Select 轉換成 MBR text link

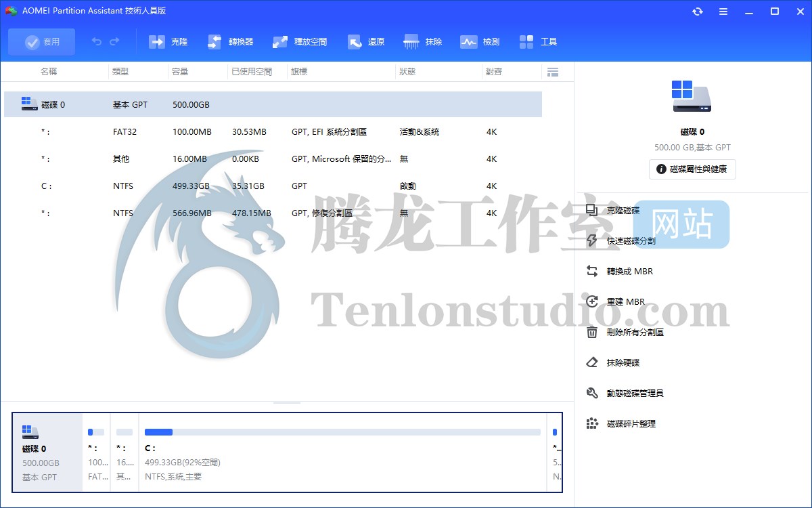[x=630, y=272]
